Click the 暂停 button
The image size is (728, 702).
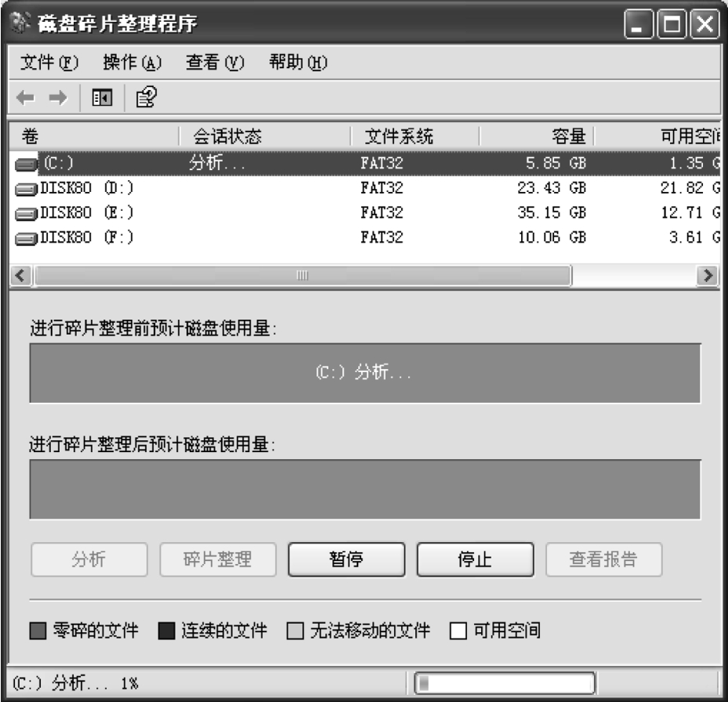tap(346, 559)
